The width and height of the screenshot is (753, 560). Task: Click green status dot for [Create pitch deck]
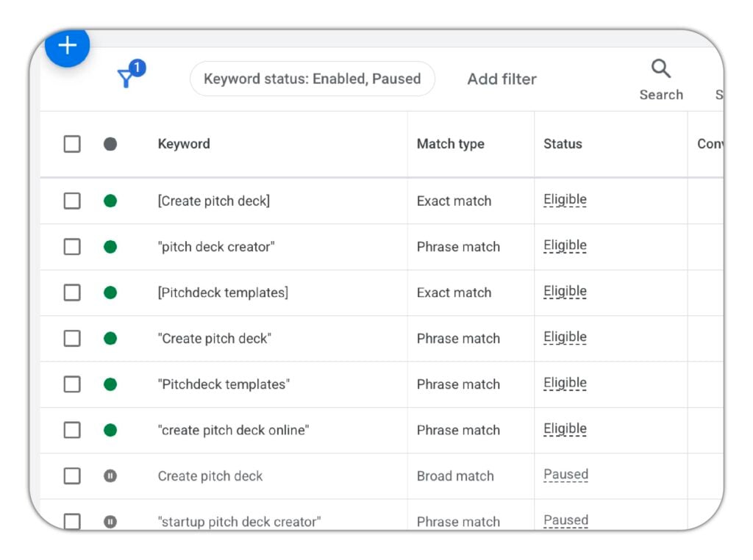110,201
